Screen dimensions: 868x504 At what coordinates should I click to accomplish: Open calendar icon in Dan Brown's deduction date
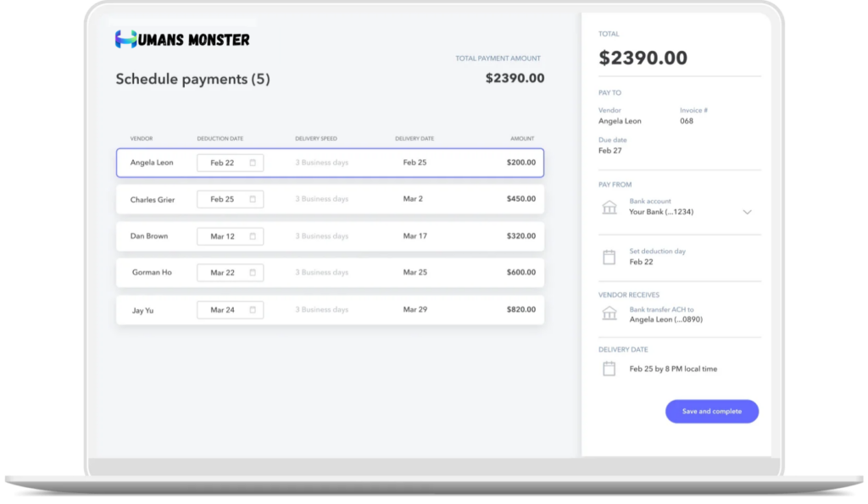tap(253, 236)
